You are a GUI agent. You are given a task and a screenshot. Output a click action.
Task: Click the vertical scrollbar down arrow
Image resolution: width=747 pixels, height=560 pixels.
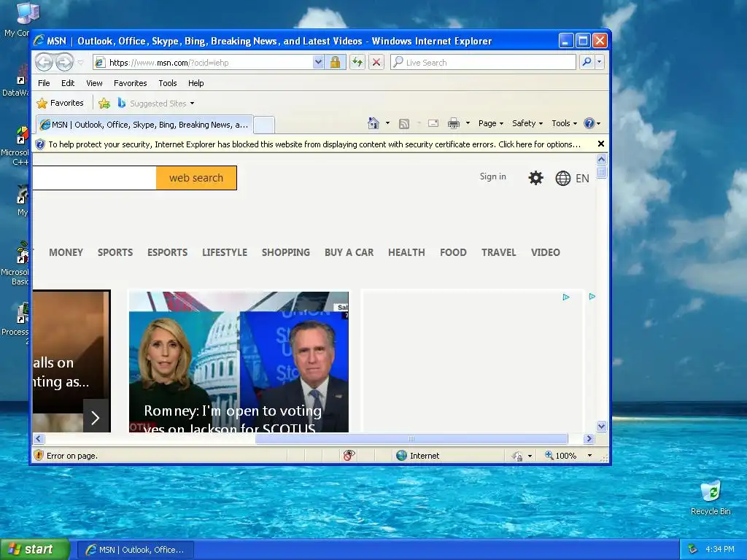pyautogui.click(x=601, y=426)
